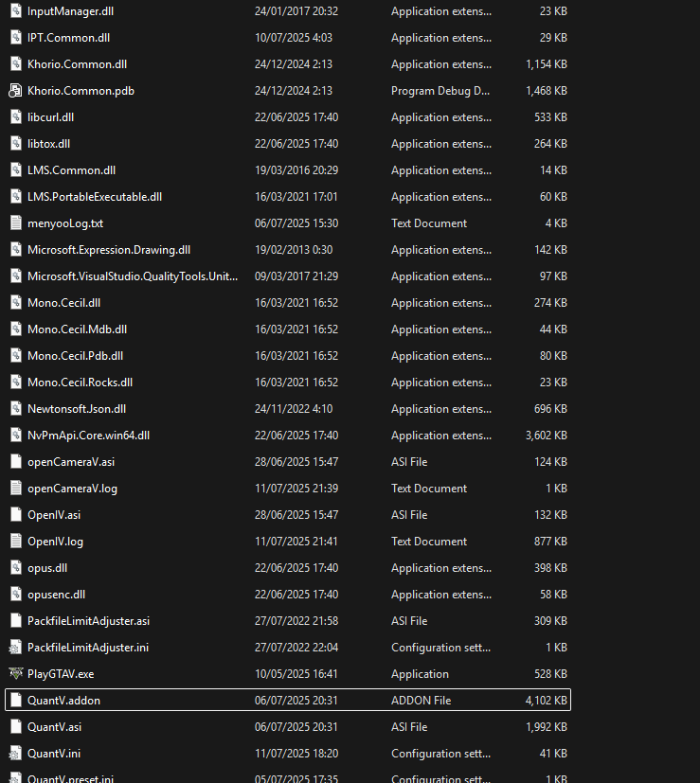
Task: Click the menyooLog.txt text document icon
Action: tap(15, 223)
